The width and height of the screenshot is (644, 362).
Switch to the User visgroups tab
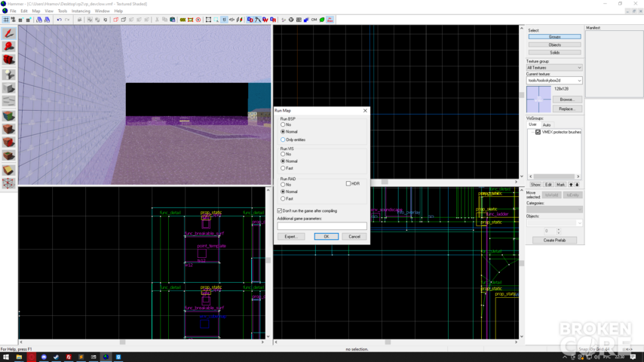pyautogui.click(x=532, y=124)
